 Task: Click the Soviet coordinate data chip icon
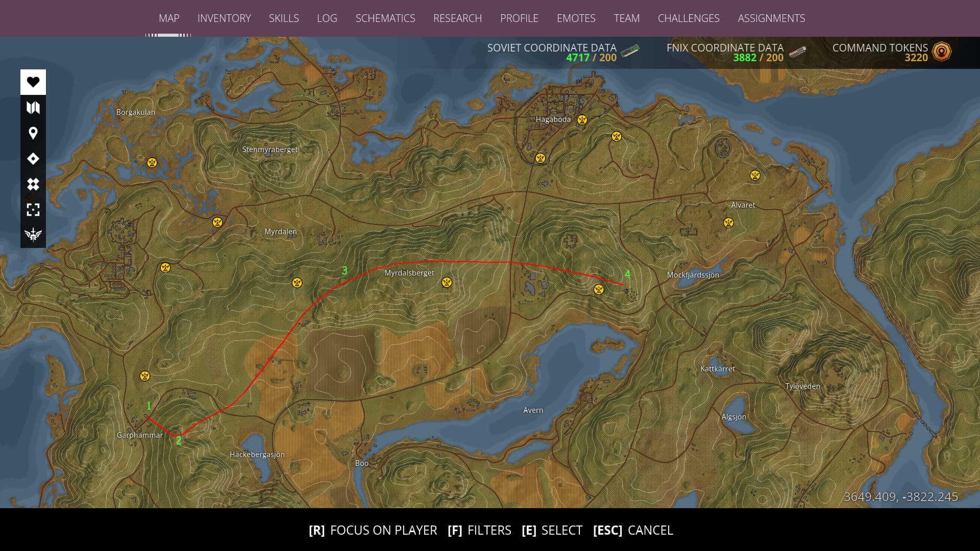630,51
